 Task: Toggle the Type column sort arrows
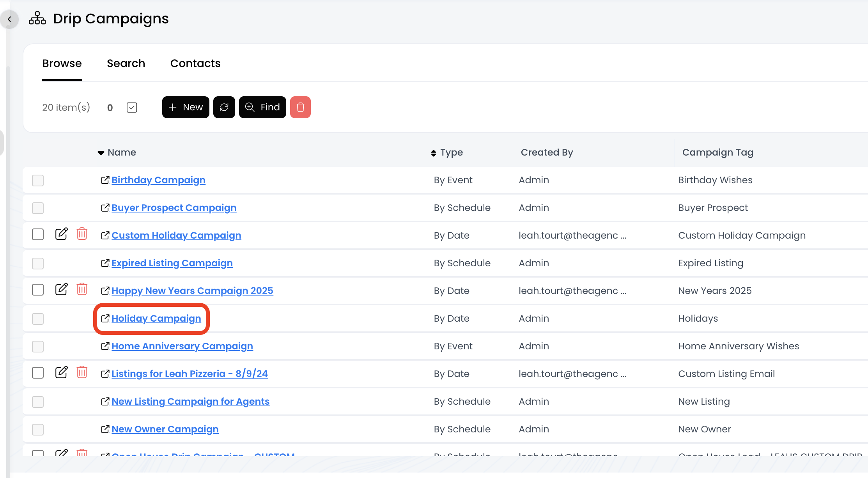pos(433,153)
